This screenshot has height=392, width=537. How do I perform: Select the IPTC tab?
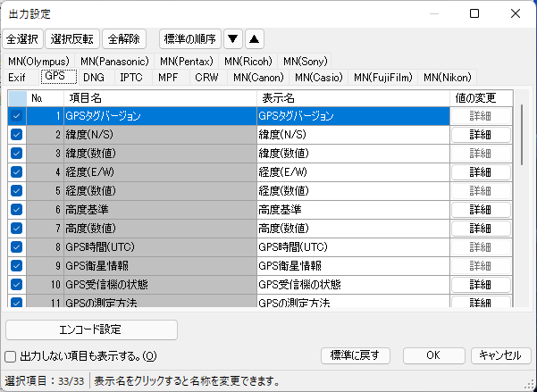132,78
